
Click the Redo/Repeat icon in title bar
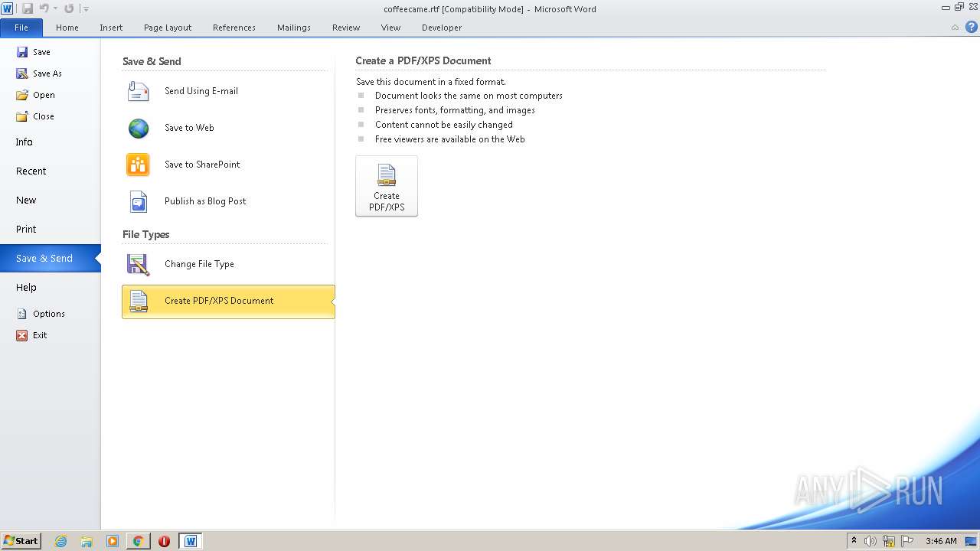(69, 8)
